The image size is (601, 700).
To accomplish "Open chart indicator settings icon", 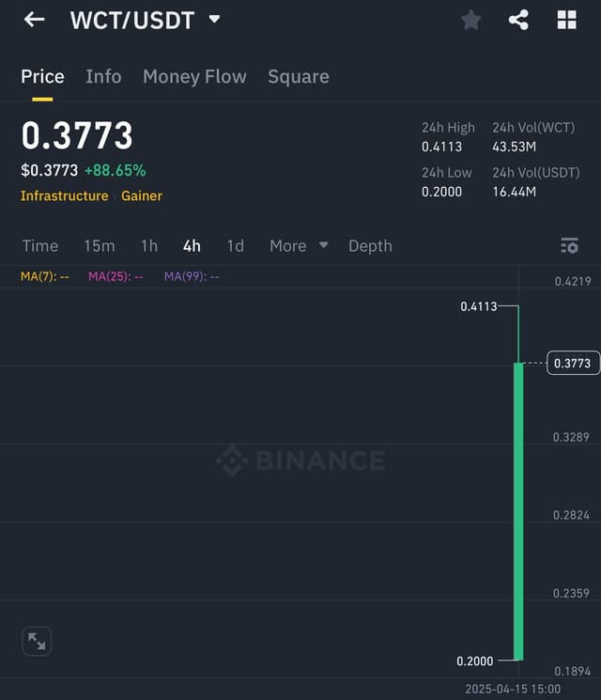I will tap(569, 245).
